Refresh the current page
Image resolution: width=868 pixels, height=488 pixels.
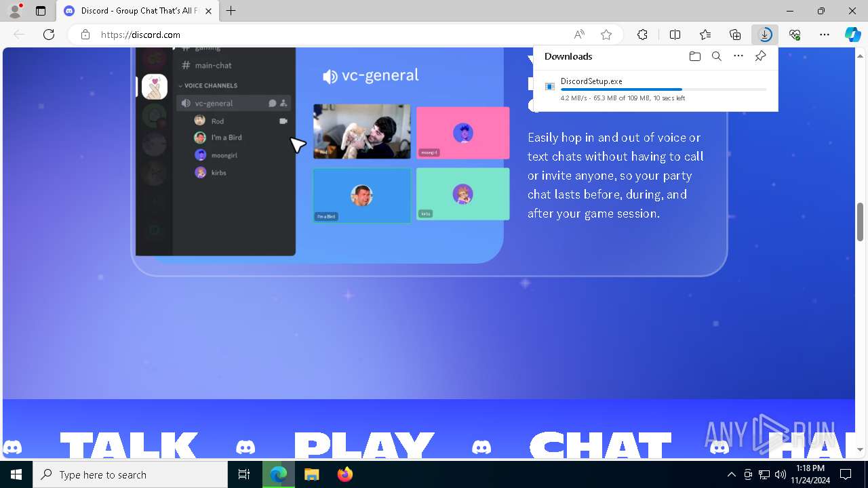coord(49,35)
